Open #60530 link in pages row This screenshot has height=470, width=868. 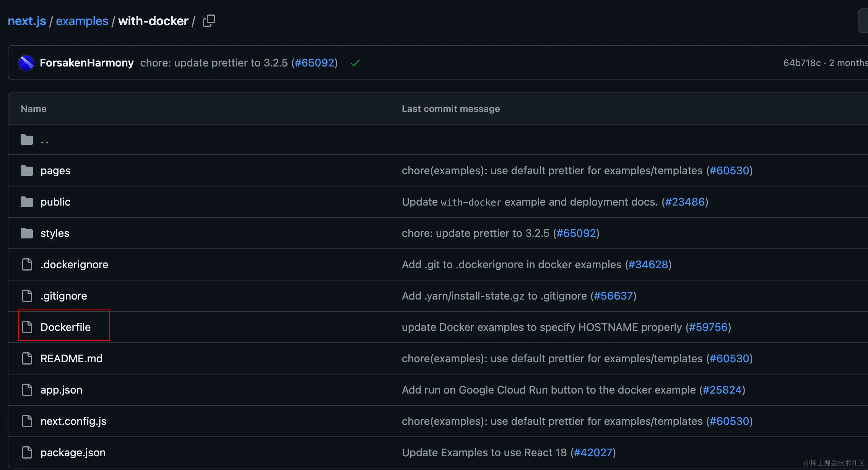click(x=729, y=170)
